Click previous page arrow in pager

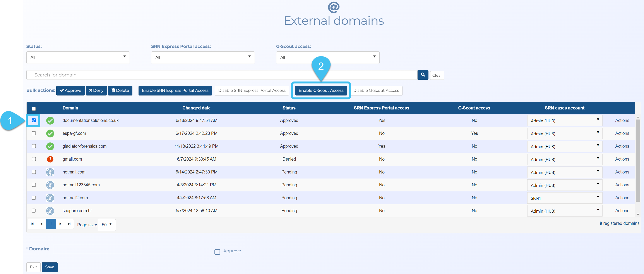coord(41,224)
